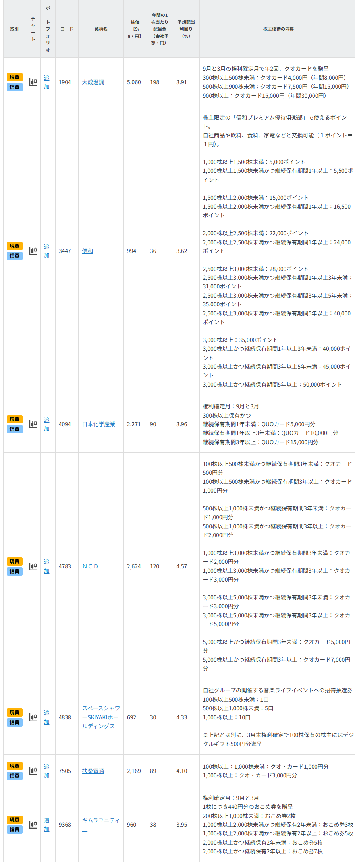
Task: Click 現買 button for 扶桑電通
Action: (x=15, y=766)
